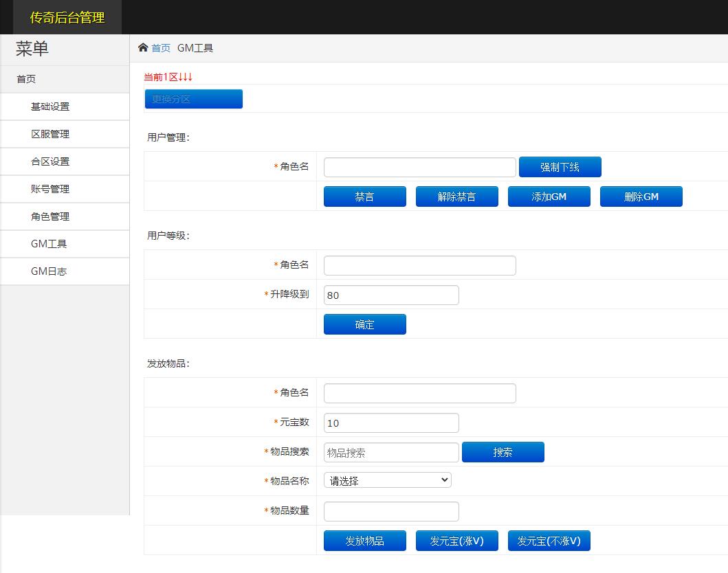
Task: Open the 请选择 item name dropdown
Action: (x=387, y=480)
